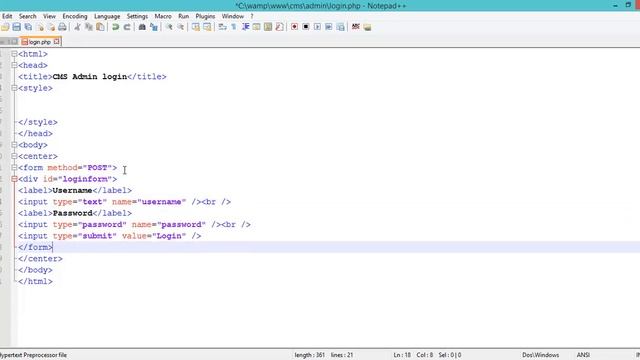Image resolution: width=640 pixels, height=360 pixels.
Task: Stop macro recording with the square icon
Action: point(306,27)
